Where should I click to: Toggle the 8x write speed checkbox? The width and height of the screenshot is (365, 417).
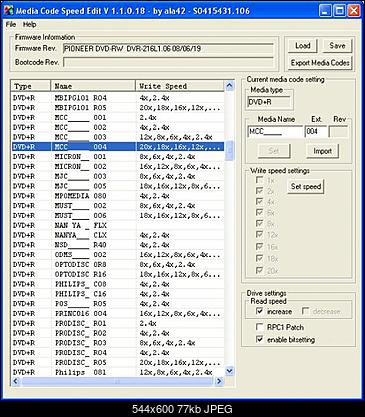[259, 223]
